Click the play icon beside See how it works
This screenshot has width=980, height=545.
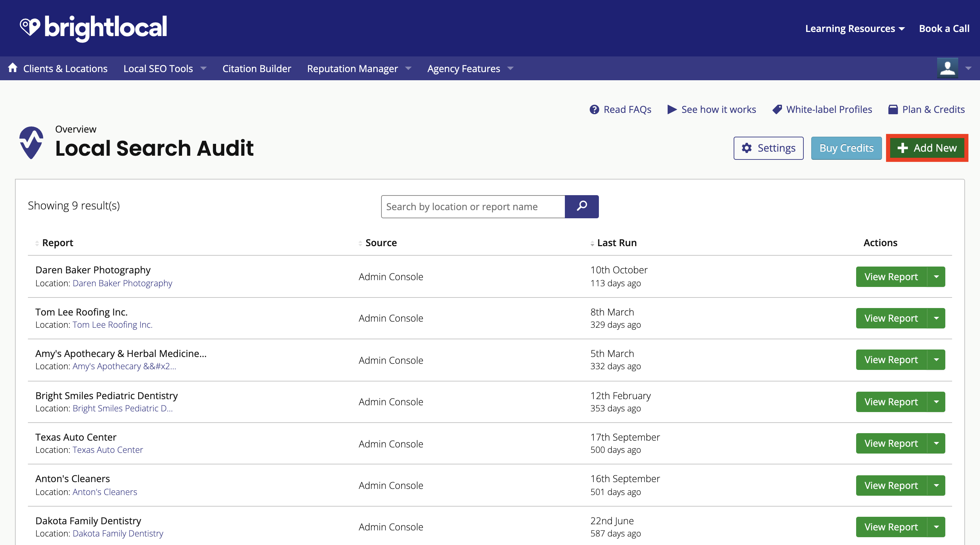click(672, 109)
